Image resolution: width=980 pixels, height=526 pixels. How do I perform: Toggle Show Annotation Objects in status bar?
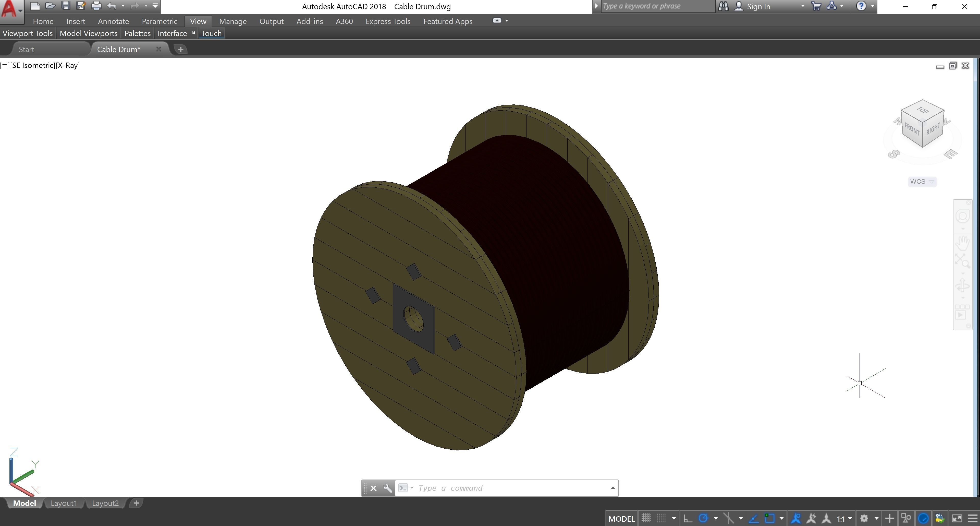pyautogui.click(x=796, y=518)
